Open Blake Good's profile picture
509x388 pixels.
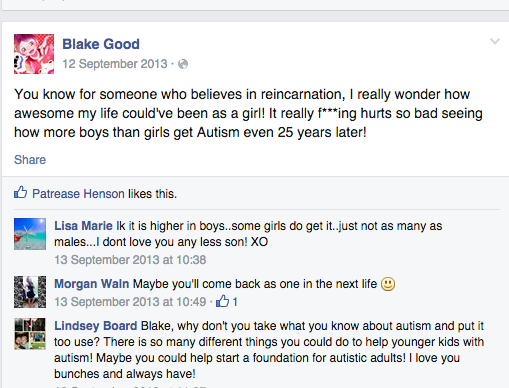(x=34, y=54)
